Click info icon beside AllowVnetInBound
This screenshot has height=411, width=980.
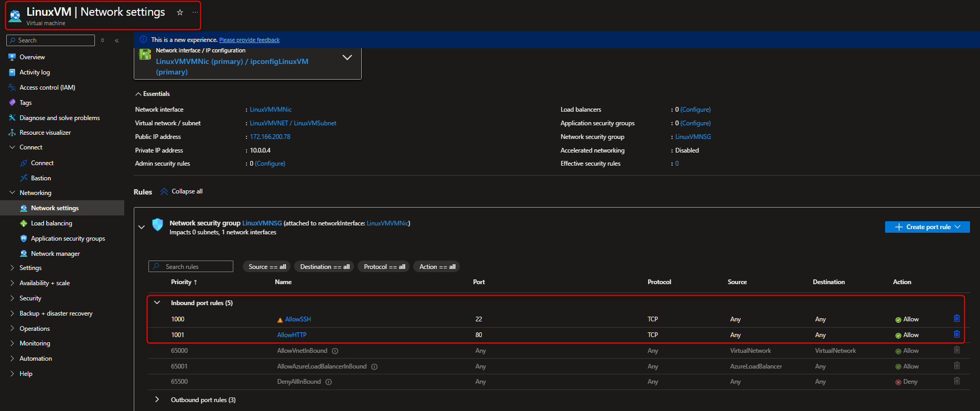coord(335,351)
